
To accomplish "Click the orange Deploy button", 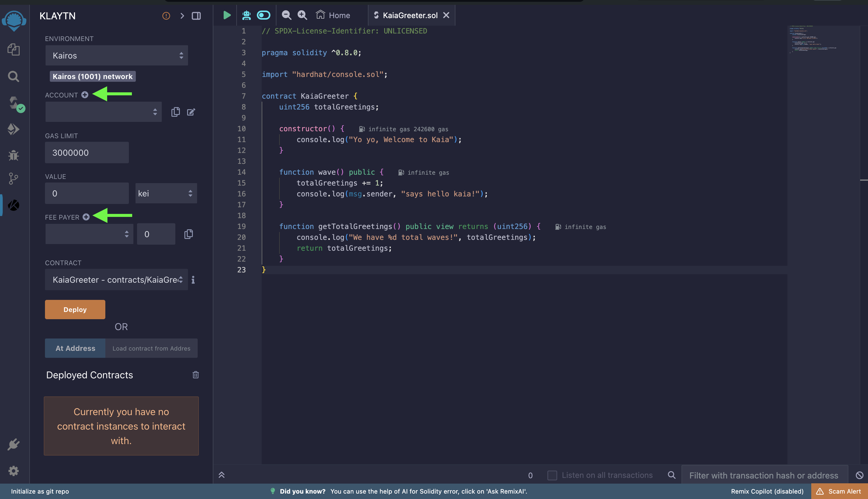I will pyautogui.click(x=75, y=310).
